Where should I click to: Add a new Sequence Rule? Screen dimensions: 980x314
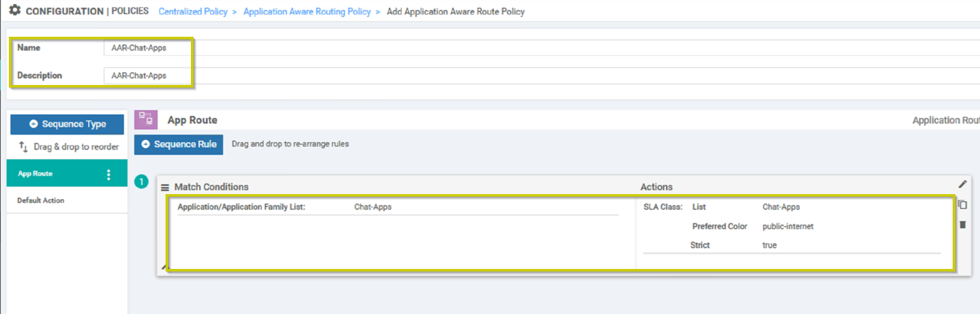[179, 144]
